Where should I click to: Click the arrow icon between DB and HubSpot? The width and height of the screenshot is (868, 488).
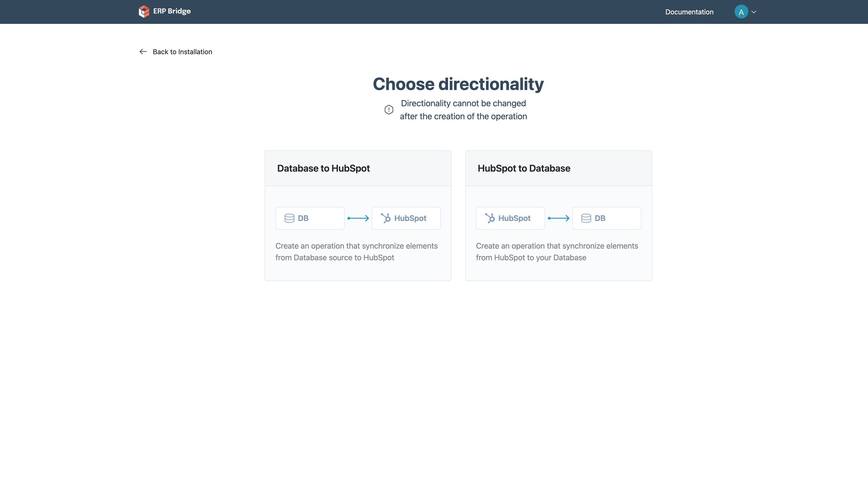click(x=358, y=218)
